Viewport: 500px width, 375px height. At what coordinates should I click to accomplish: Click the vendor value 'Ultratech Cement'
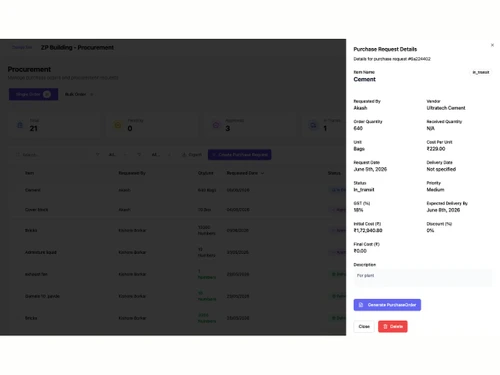[446, 108]
